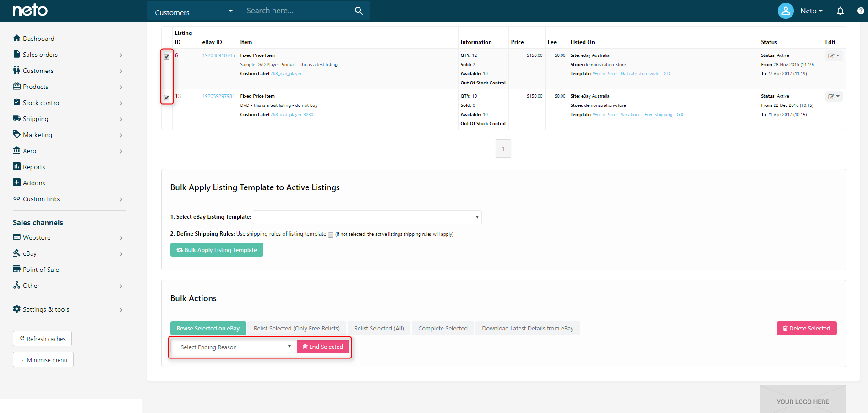The width and height of the screenshot is (868, 413).
Task: Click the Webstore window icon
Action: tap(17, 237)
